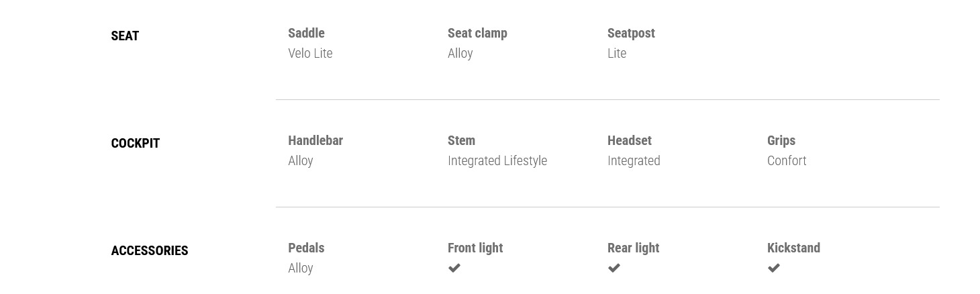Click the Front light label
The width and height of the screenshot is (980, 294).
[475, 248]
